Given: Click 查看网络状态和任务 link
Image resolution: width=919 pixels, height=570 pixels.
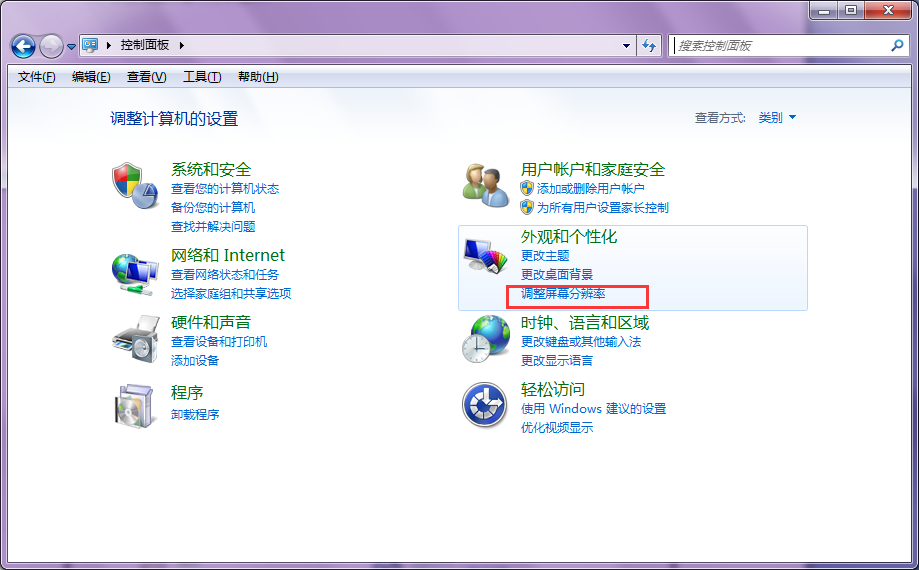Looking at the screenshot, I should click(x=224, y=274).
